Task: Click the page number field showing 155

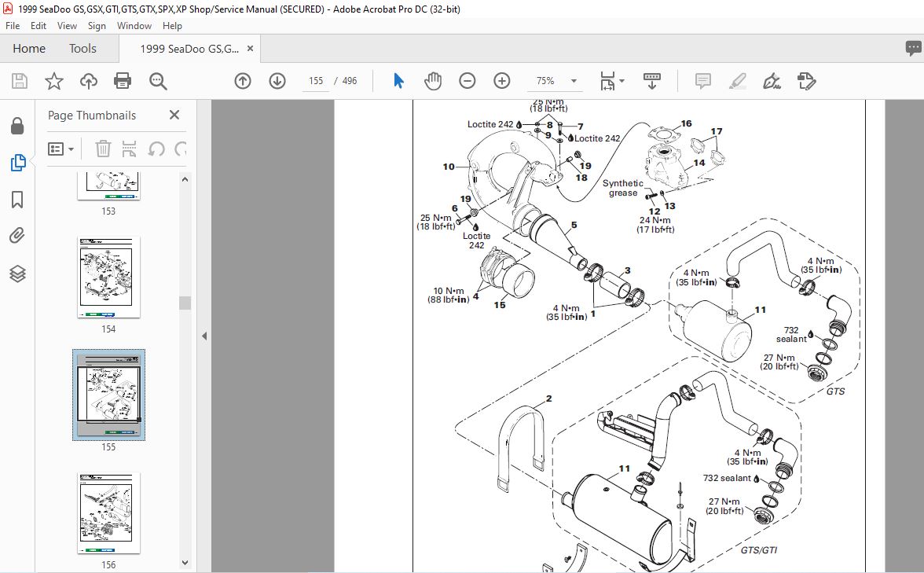Action: point(316,81)
